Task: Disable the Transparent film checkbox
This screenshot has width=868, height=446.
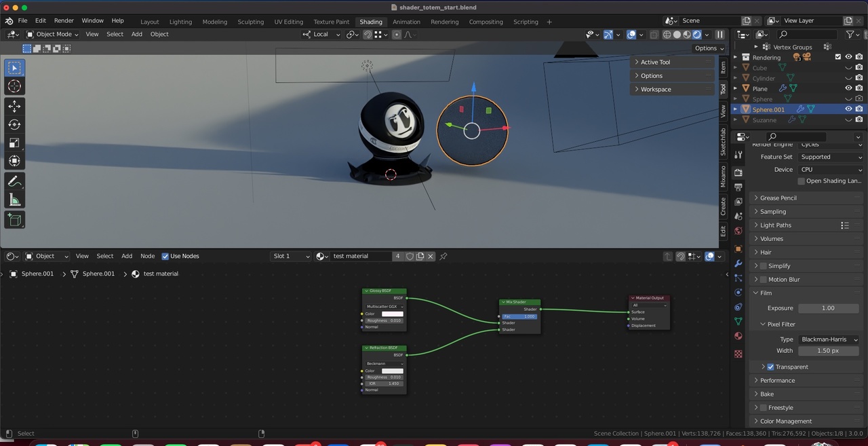Action: 770,367
